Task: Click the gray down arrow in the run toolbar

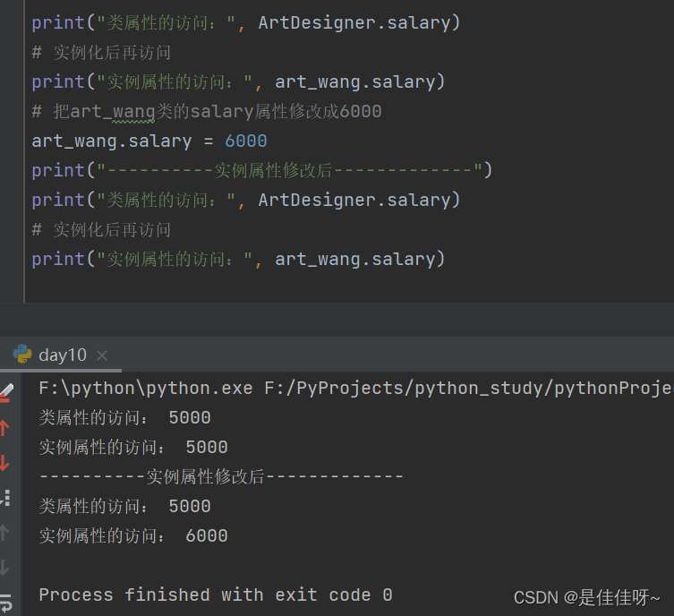Action: 4,568
